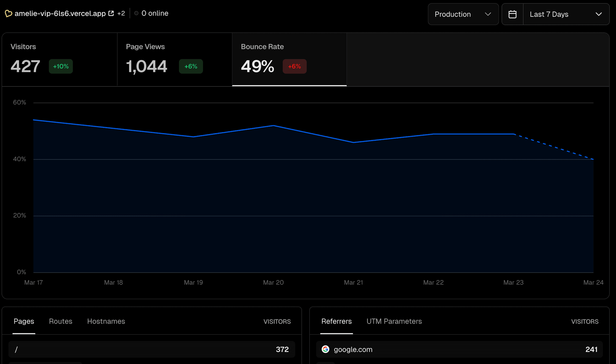Viewport: 616px width, 364px height.
Task: Click the online status dot indicator
Action: pos(136,13)
